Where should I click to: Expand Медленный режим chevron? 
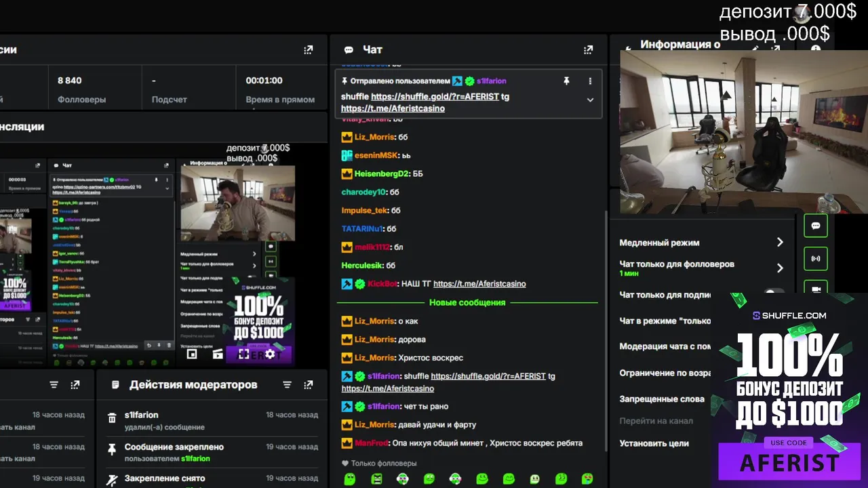coord(780,242)
